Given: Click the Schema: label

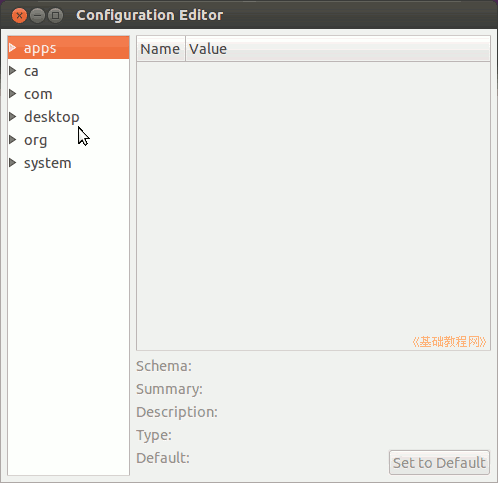Looking at the screenshot, I should [164, 366].
